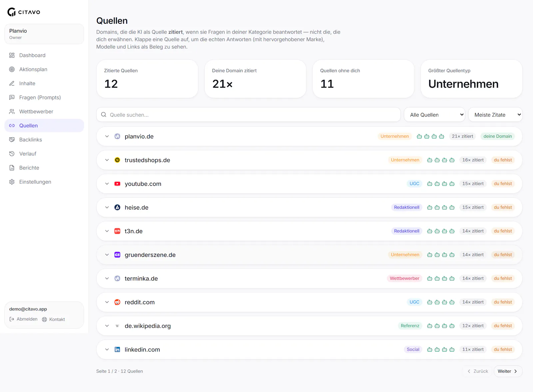Expand the trustedshops.de source row
Viewport: 533px width, 392px height.
tap(107, 160)
